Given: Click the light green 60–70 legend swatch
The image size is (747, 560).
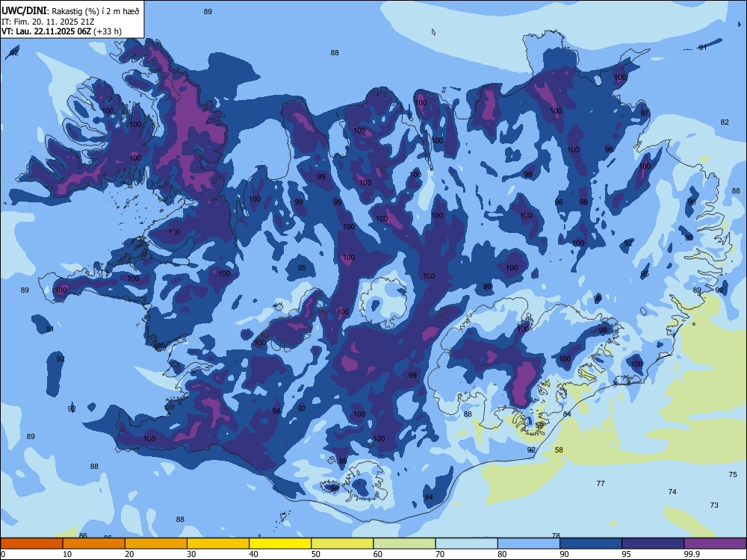Looking at the screenshot, I should pos(404,544).
